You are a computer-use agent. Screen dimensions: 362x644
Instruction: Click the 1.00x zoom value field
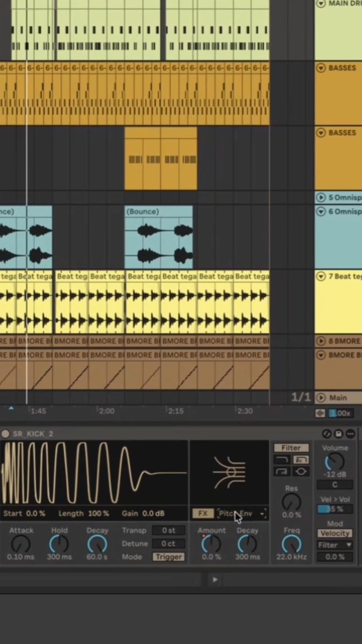340,413
